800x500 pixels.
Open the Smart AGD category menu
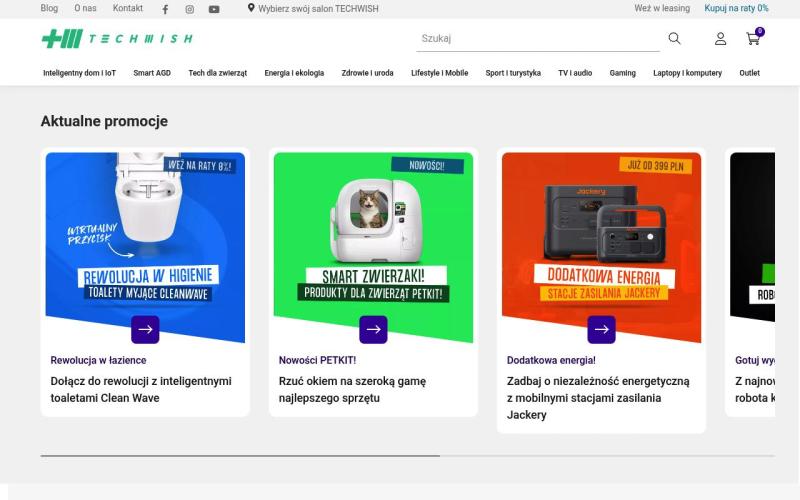pos(152,73)
